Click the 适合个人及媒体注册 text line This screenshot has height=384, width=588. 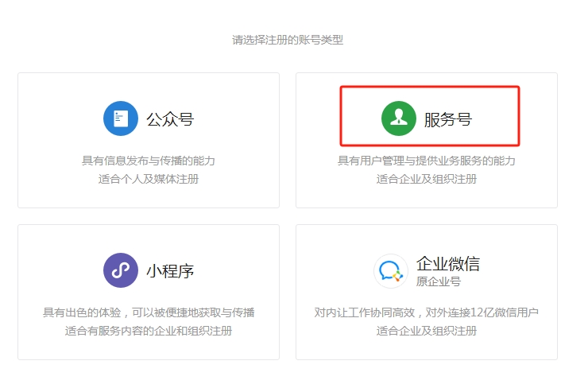coord(149,179)
